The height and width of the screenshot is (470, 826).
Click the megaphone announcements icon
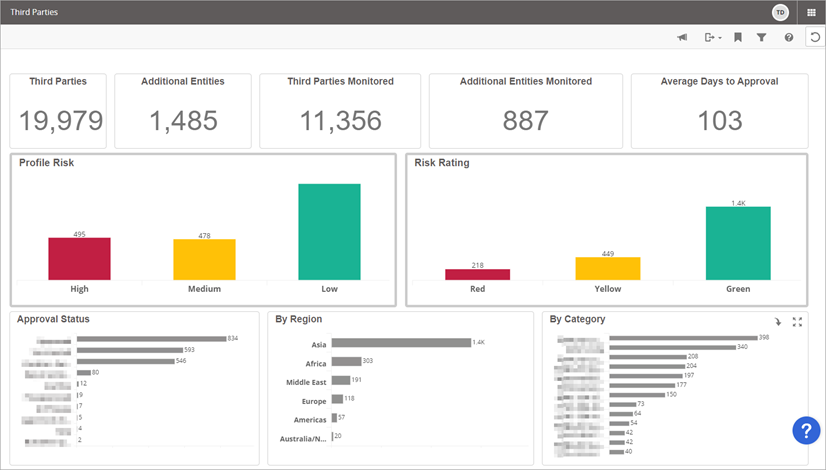coord(682,38)
